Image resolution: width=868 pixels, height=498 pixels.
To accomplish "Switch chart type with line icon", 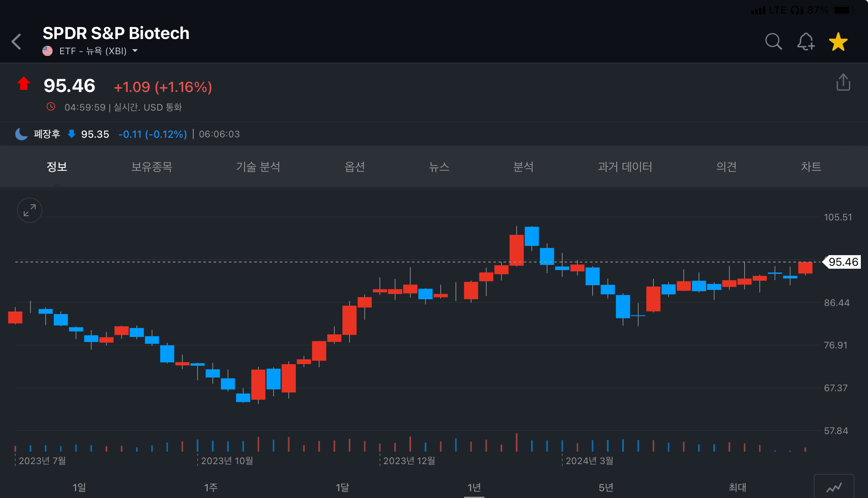I will pos(834,487).
